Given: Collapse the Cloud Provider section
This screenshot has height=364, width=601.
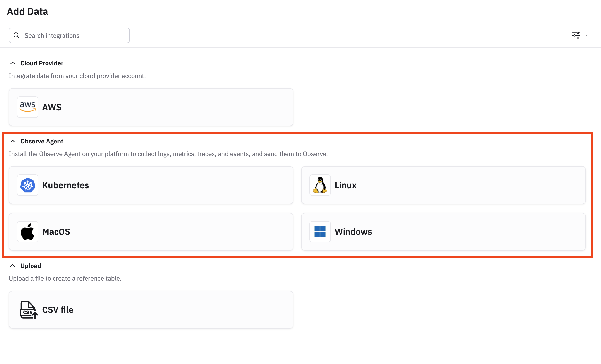Looking at the screenshot, I should 13,63.
